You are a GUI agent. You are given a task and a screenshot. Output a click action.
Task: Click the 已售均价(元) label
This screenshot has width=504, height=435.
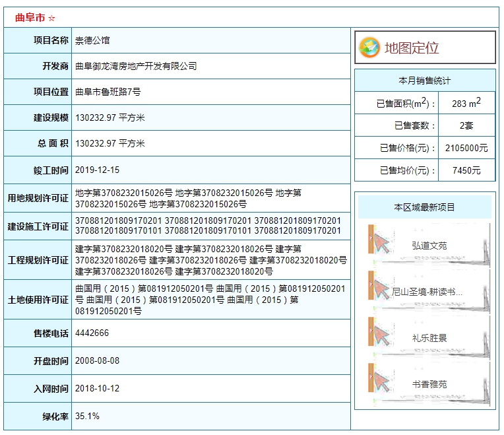[x=407, y=170]
